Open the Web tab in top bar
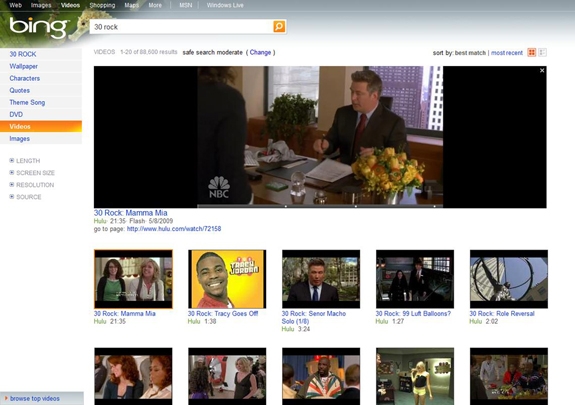This screenshot has height=405, width=575. tap(15, 5)
